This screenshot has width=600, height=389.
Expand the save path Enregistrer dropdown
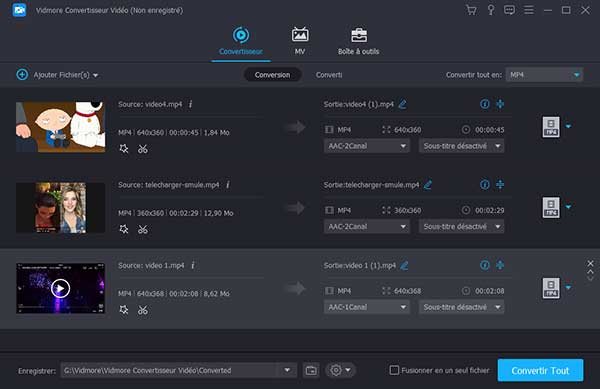[287, 370]
